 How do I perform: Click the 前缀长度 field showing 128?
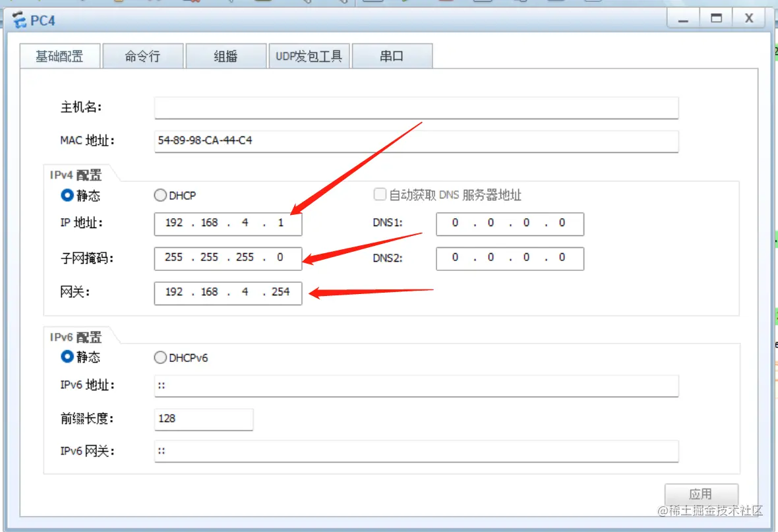203,419
